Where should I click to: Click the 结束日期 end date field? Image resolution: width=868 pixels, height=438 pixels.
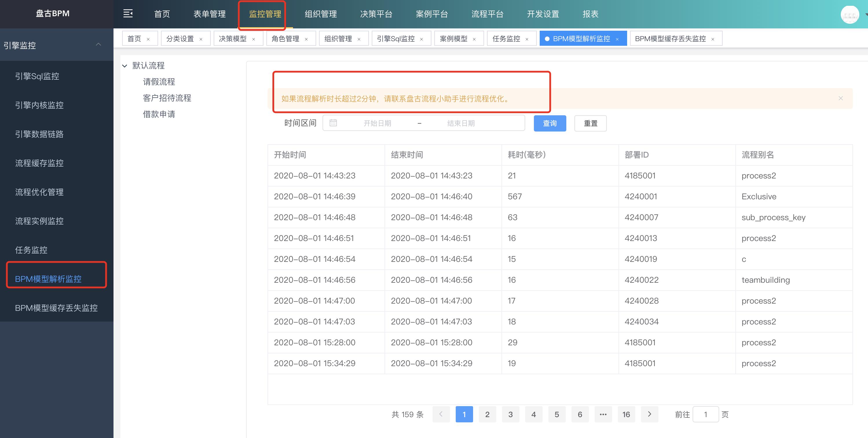point(461,123)
